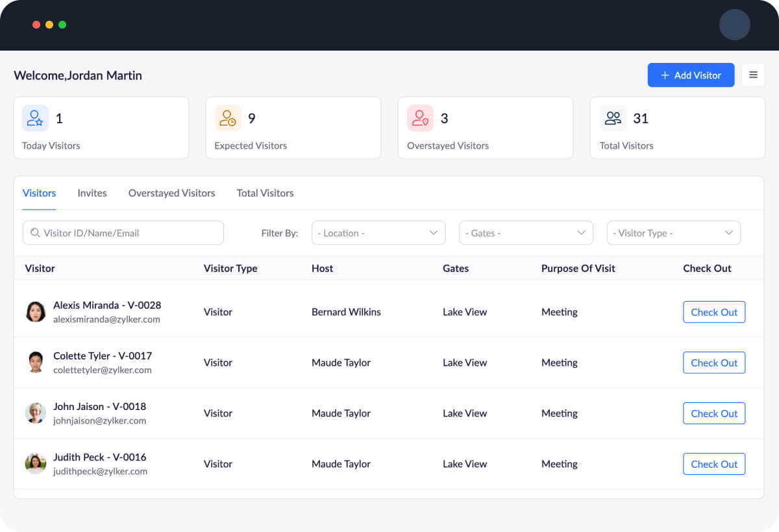779x532 pixels.
Task: Select the Total Visitors tab
Action: 265,193
